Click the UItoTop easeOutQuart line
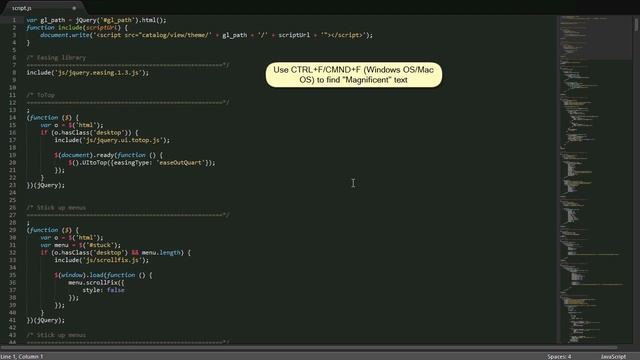Image resolution: width=640 pixels, height=360 pixels. pyautogui.click(x=142, y=162)
